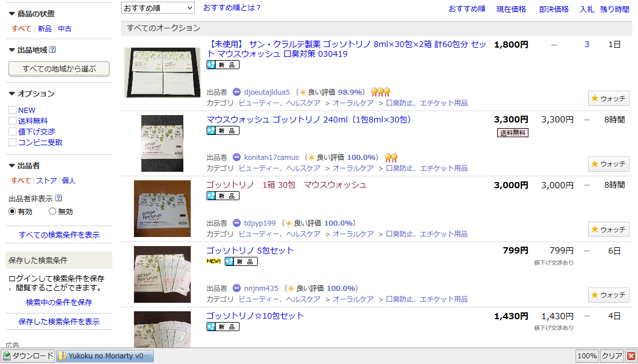Viewport: 638px width, 364px height.
Task: Click the seller icon beside konitan17camus
Action: click(x=237, y=157)
